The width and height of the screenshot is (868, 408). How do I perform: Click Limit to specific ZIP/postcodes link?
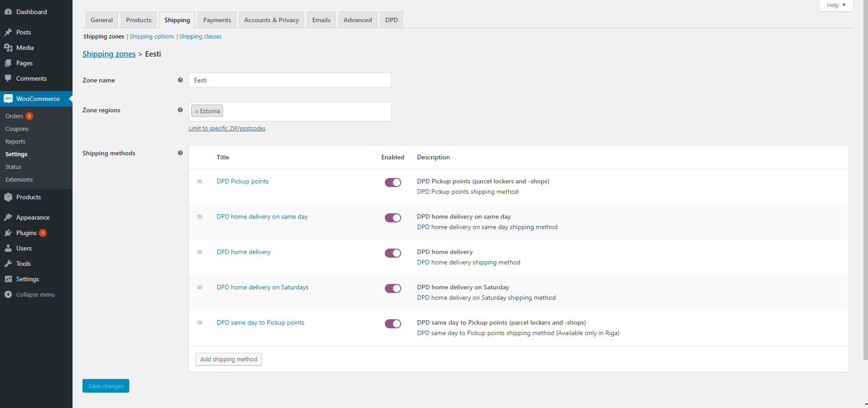[x=227, y=129]
